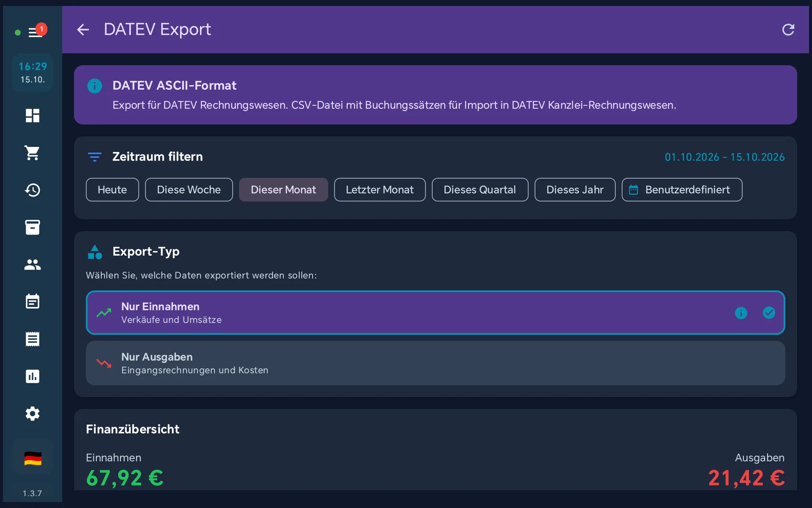Click the Export-Typ shapes icon

95,252
